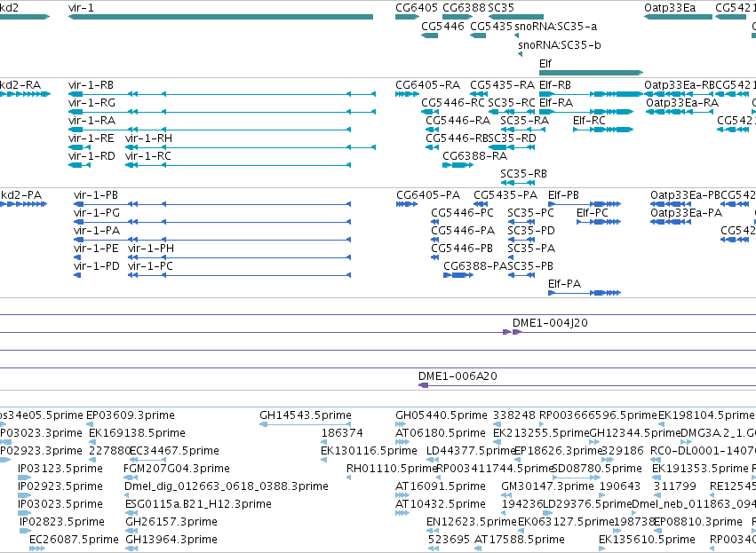Click transcript label vir-1-RC
The height and width of the screenshot is (553, 756).
click(148, 156)
